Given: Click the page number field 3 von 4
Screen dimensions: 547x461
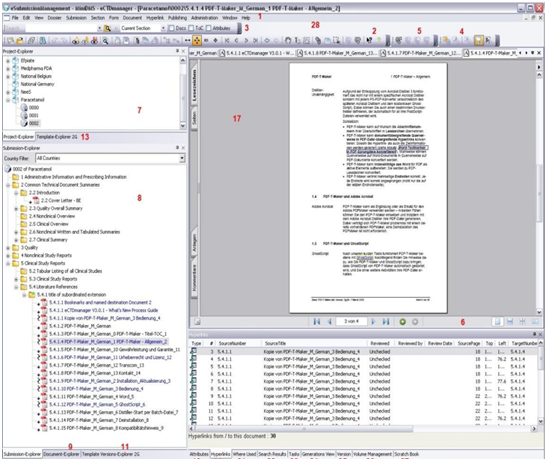Looking at the screenshot, I should (x=351, y=322).
